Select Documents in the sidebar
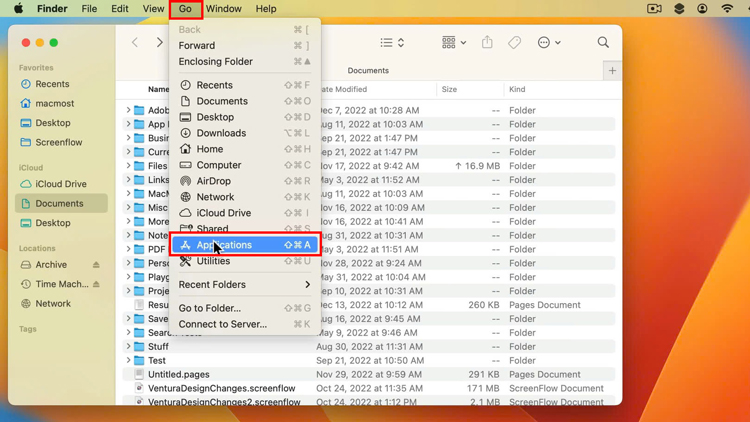 click(x=61, y=203)
